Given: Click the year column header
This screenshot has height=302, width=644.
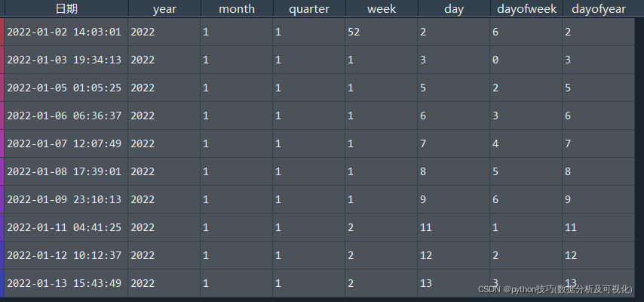Looking at the screenshot, I should coord(164,9).
